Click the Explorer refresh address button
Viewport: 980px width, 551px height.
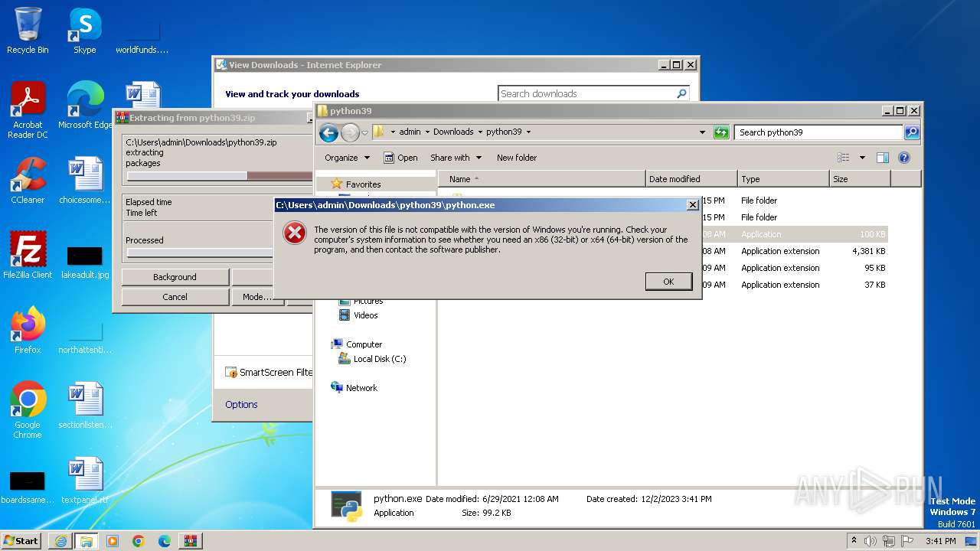pos(720,132)
